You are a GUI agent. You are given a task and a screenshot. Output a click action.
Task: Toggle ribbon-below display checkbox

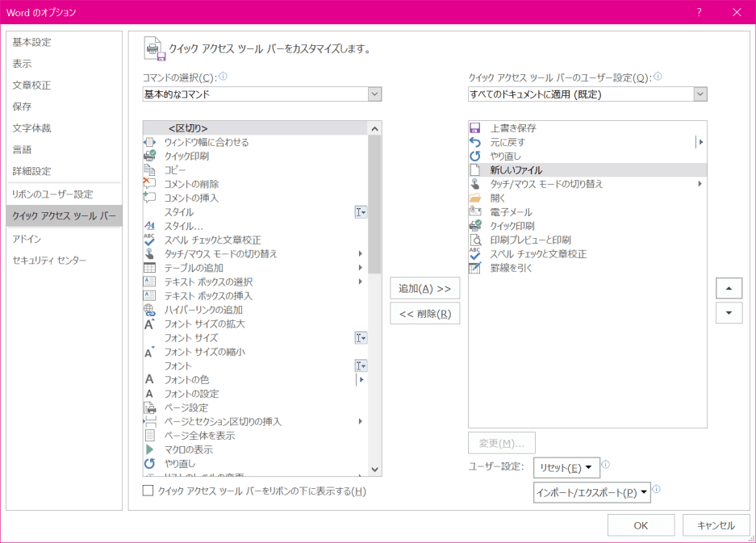(x=148, y=491)
